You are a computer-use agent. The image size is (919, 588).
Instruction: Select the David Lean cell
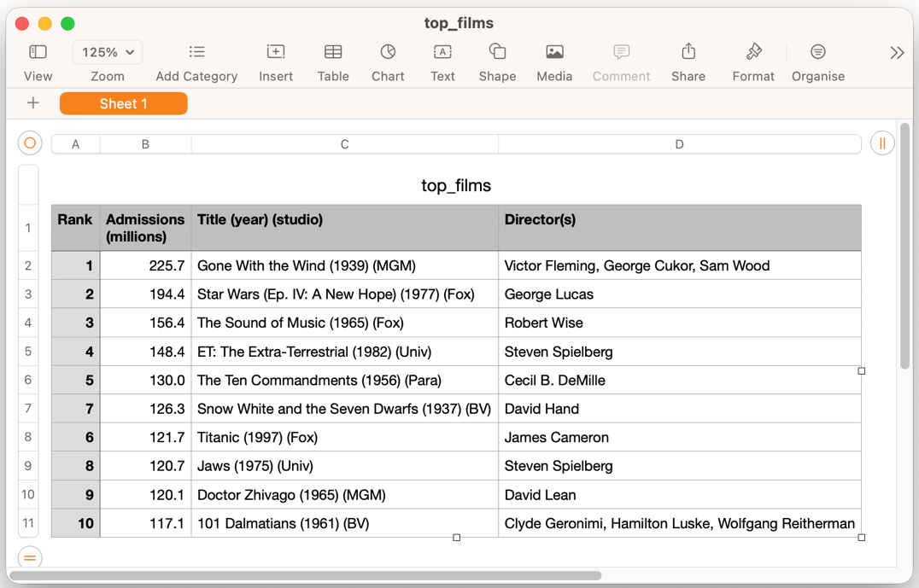click(x=680, y=495)
